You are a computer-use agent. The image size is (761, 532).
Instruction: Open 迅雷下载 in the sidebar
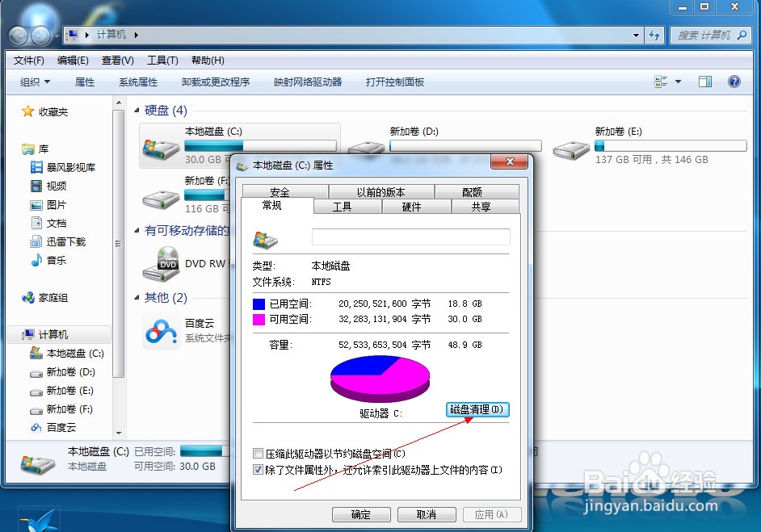58,241
